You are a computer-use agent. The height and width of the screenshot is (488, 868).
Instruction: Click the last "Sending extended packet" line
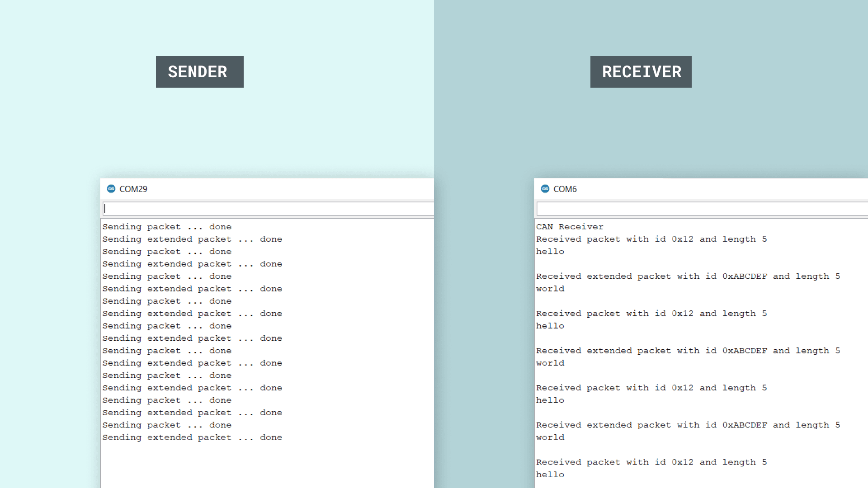click(x=192, y=437)
